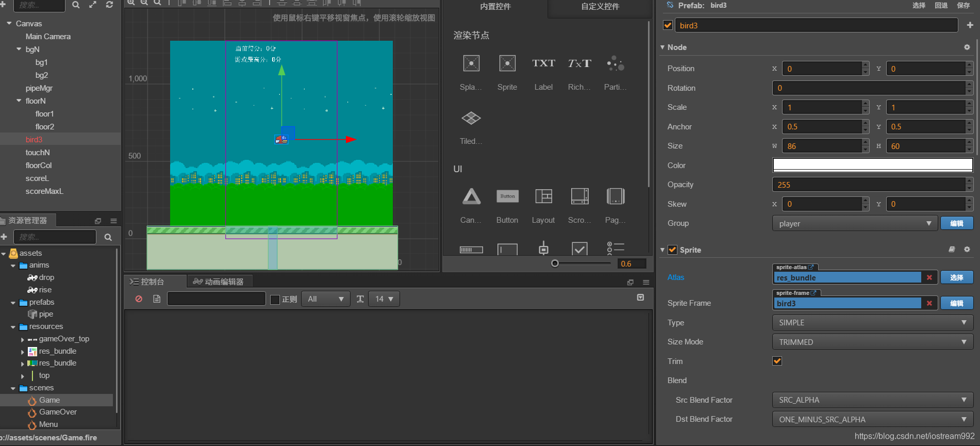This screenshot has width=980, height=446.
Task: Expand the gameOver_top asset
Action: (22, 339)
